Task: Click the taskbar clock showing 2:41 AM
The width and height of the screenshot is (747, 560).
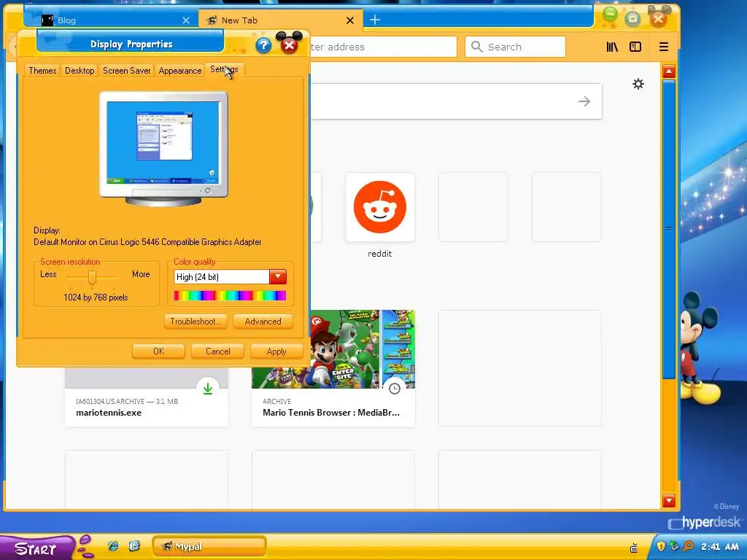Action: tap(720, 547)
